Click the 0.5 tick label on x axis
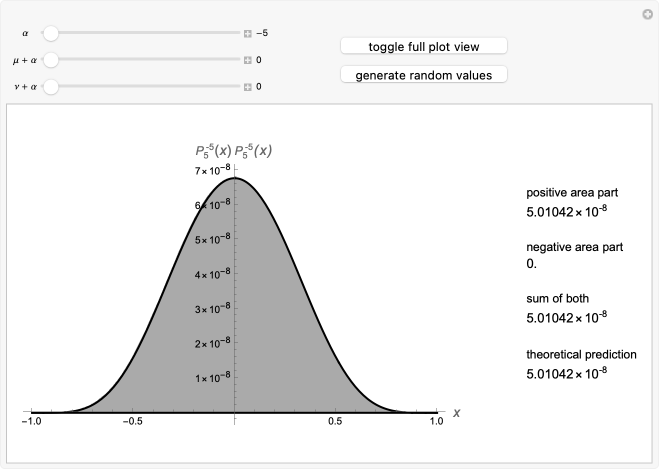659x470 pixels. click(x=335, y=421)
